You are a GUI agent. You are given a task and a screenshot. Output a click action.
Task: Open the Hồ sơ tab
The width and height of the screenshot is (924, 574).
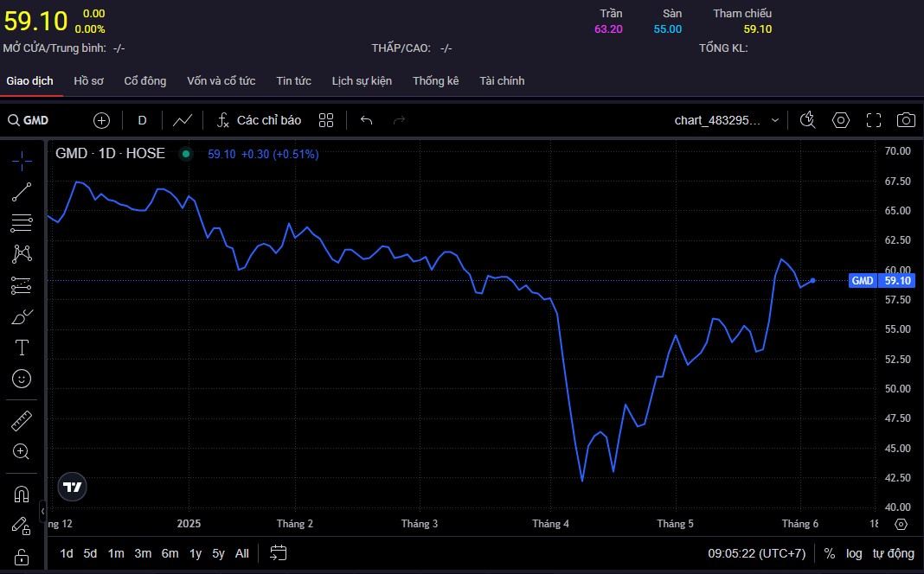point(89,80)
